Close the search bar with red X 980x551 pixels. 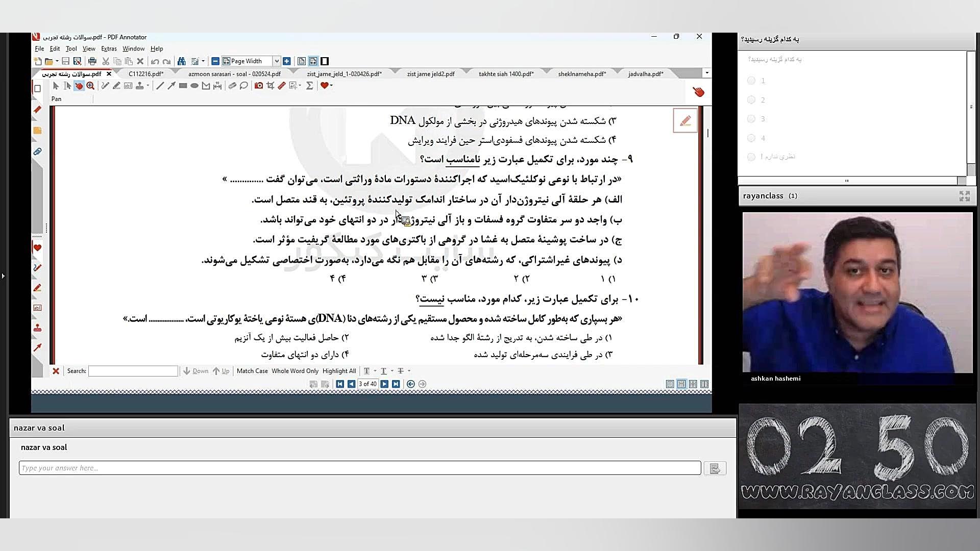(x=56, y=371)
